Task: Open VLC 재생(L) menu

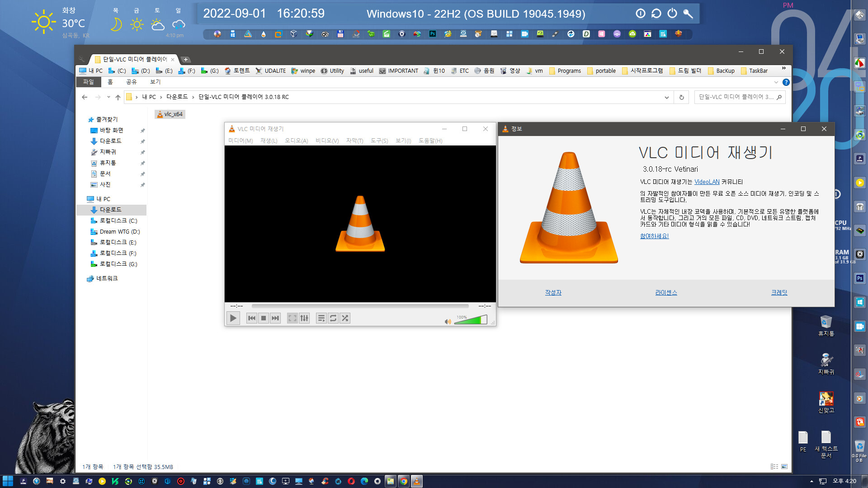Action: (x=269, y=141)
